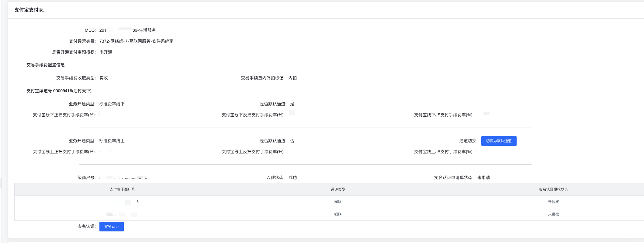Screen dimensions: 644x243
Task: Click the 标准费率线上 business type value
Action: point(112,141)
